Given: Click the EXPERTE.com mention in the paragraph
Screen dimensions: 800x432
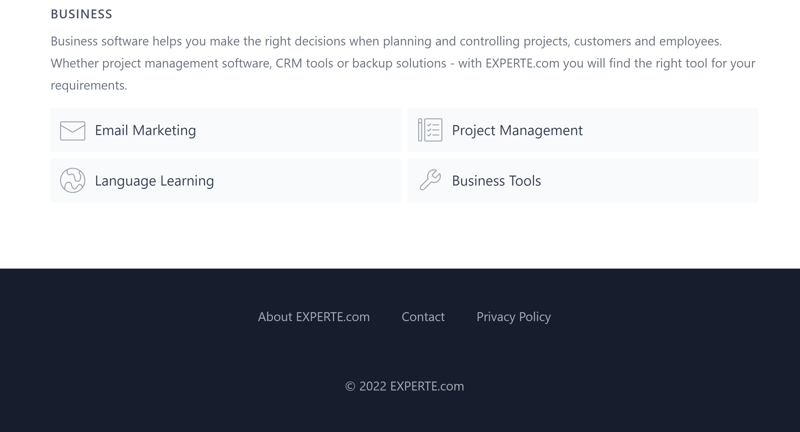Looking at the screenshot, I should [522, 63].
